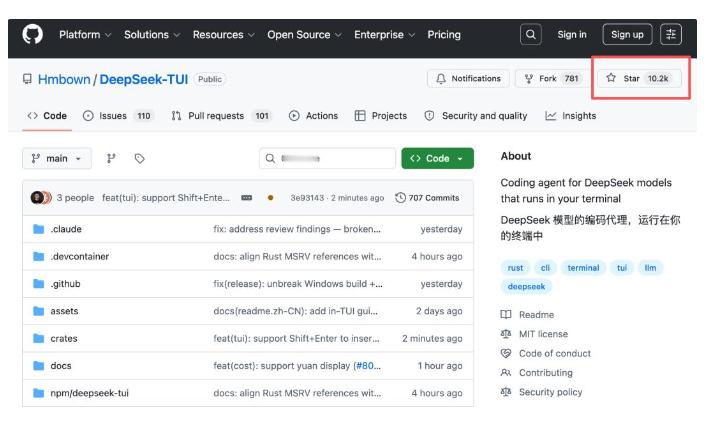Click the crates folder icon

pos(39,338)
